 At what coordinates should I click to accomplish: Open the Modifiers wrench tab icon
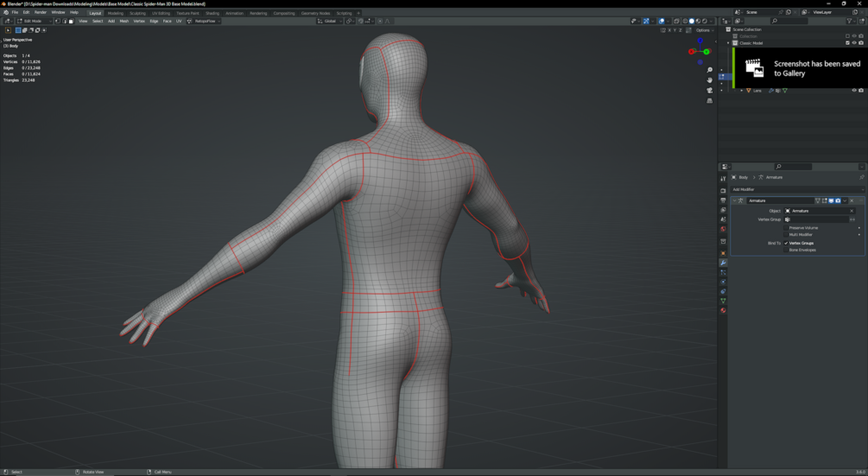tap(723, 263)
